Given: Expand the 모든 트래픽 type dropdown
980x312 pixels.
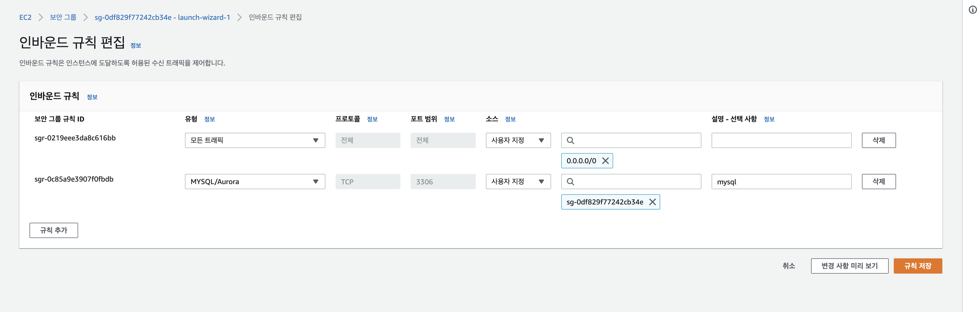Looking at the screenshot, I should 254,140.
